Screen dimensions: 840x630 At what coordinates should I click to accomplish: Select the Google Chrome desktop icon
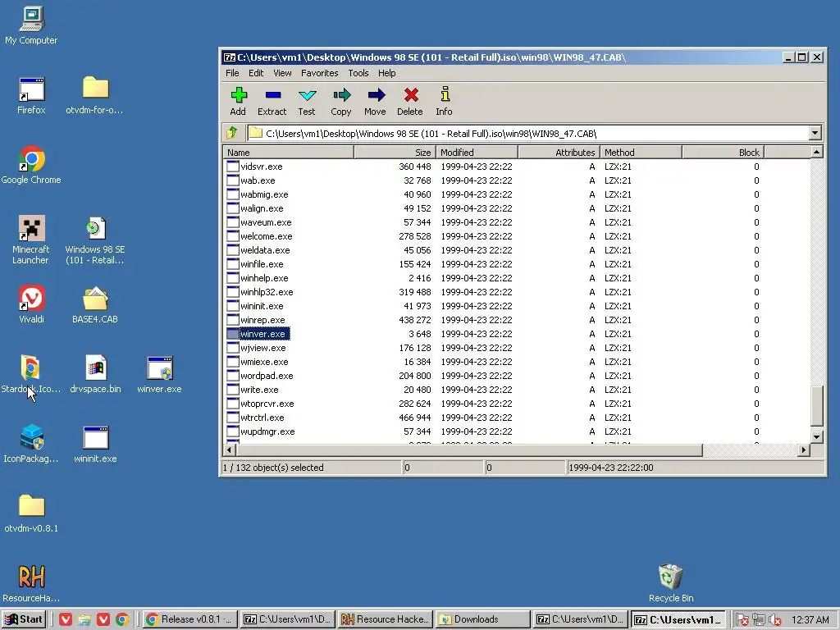tap(31, 165)
